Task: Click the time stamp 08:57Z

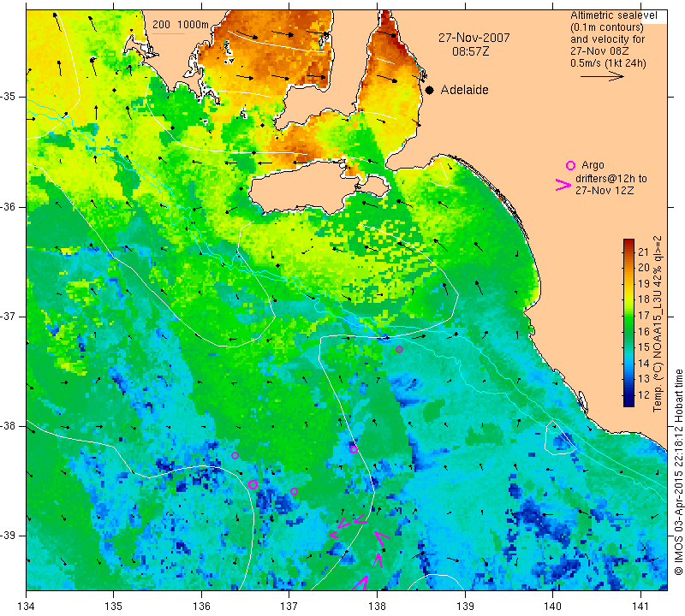Action: (470, 51)
